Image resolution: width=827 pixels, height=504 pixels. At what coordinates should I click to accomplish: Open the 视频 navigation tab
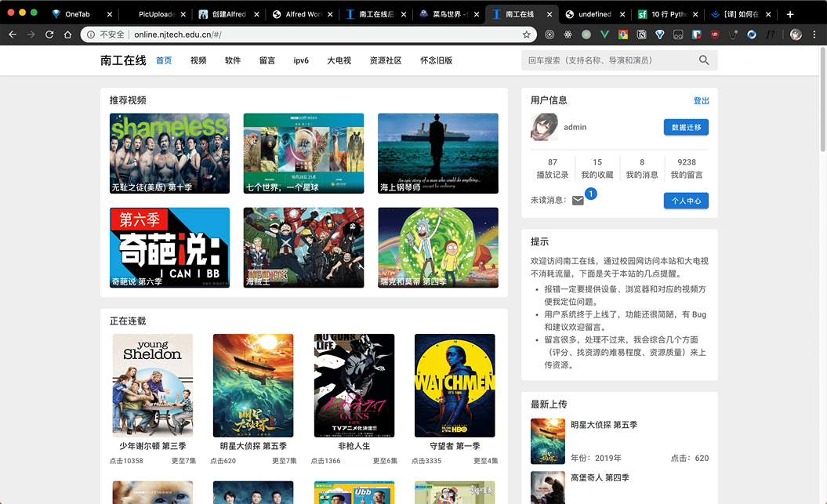[198, 60]
